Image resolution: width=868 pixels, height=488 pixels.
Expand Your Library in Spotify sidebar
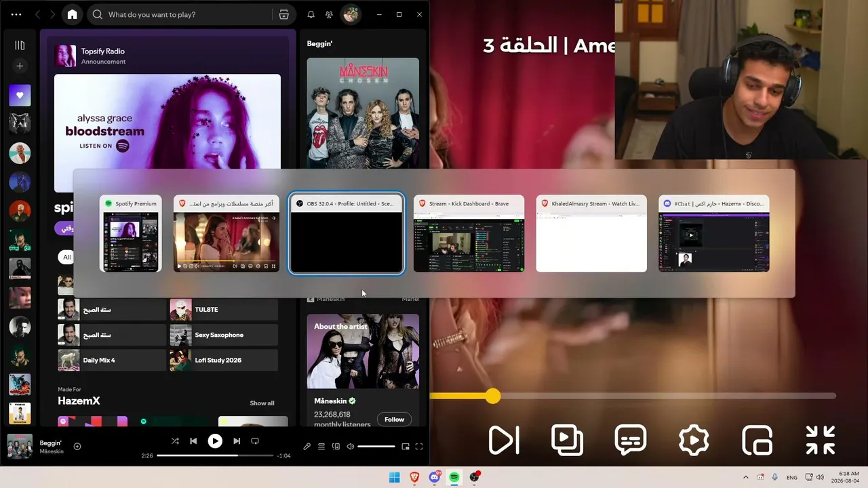point(20,45)
